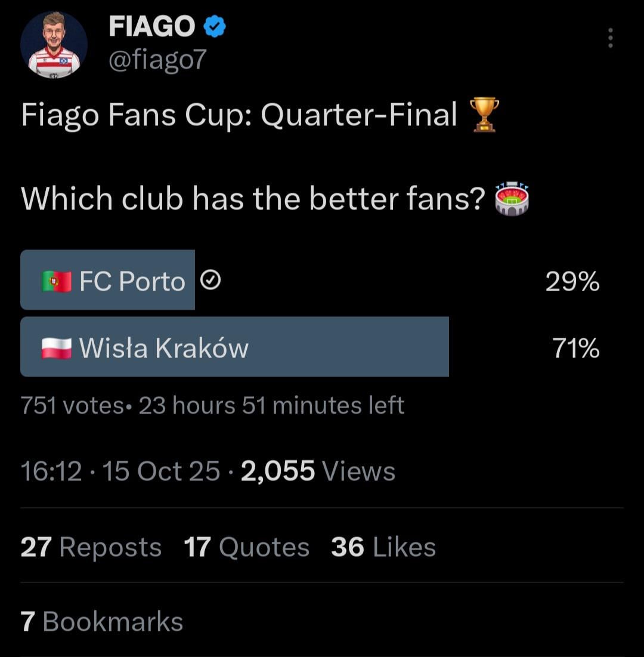Open FIAGO's profile picture
644x657 pixels.
[54, 45]
